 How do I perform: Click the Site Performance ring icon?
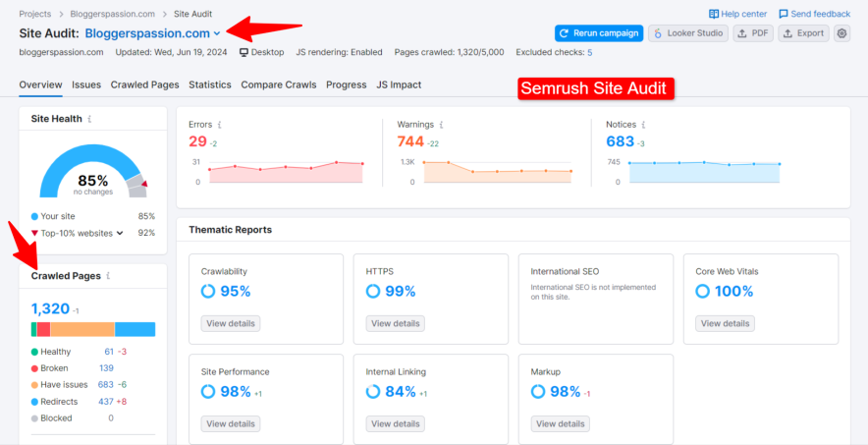pyautogui.click(x=208, y=392)
